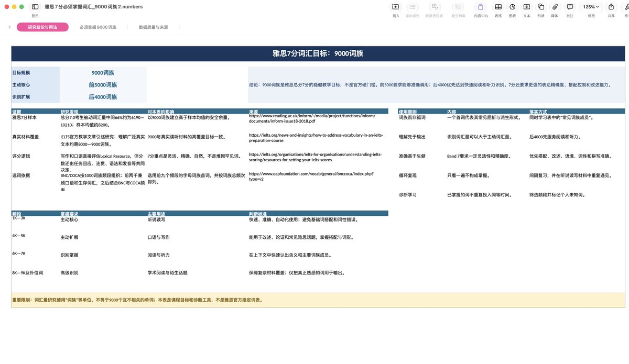Viewport: 629px width, 364px height.
Task: Click the 文本 text box icon
Action: click(526, 7)
